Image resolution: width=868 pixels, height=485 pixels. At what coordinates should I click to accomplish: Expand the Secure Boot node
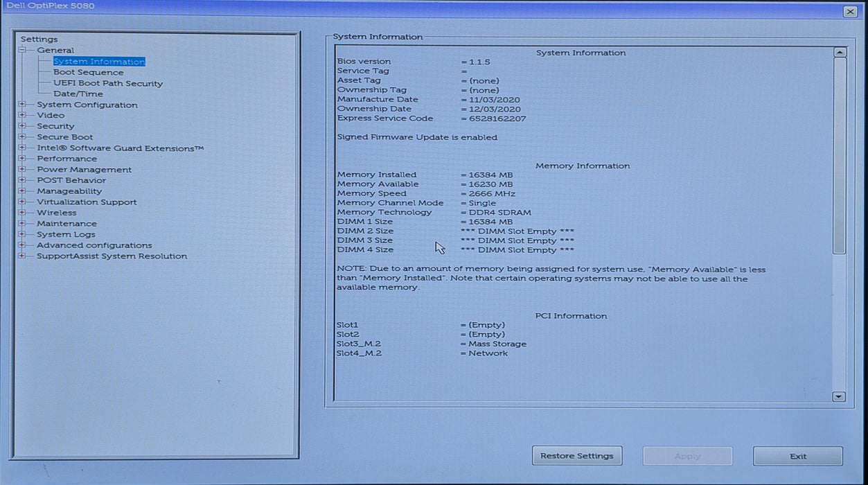22,137
